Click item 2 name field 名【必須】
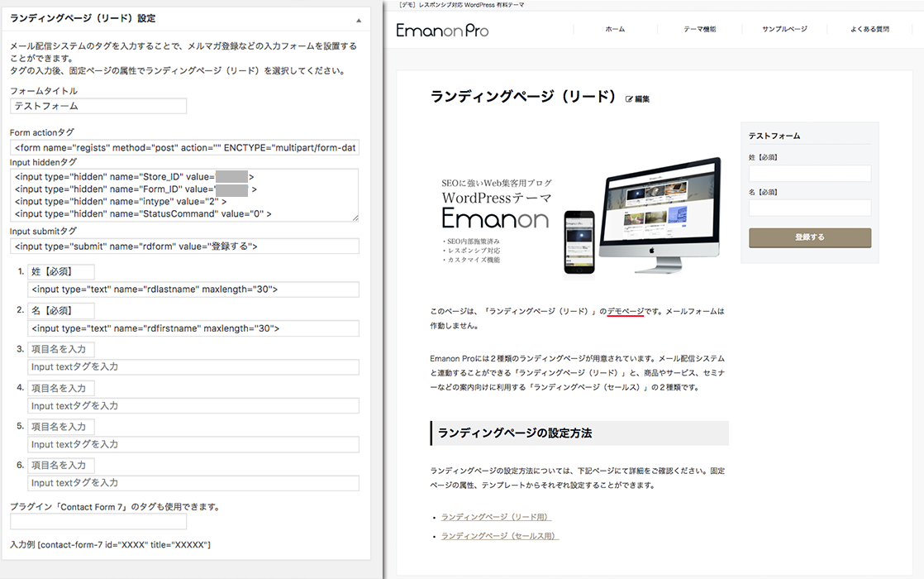This screenshot has height=579, width=924. [x=61, y=311]
